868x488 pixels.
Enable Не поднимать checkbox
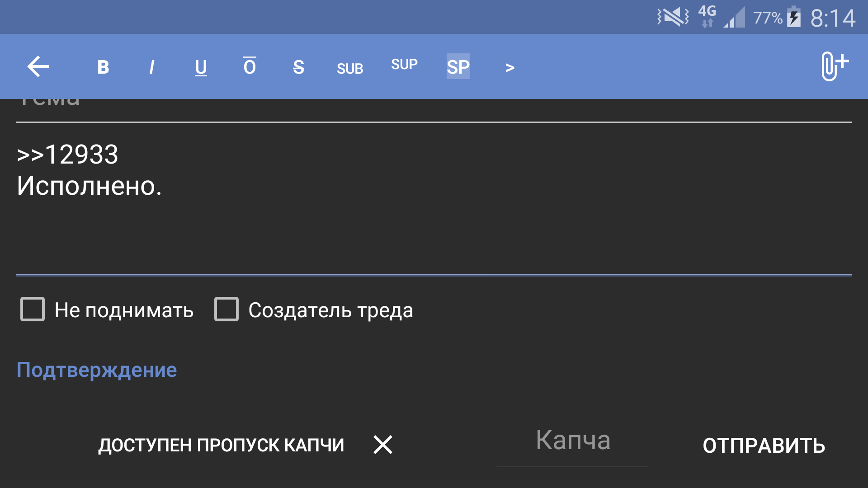pos(33,310)
